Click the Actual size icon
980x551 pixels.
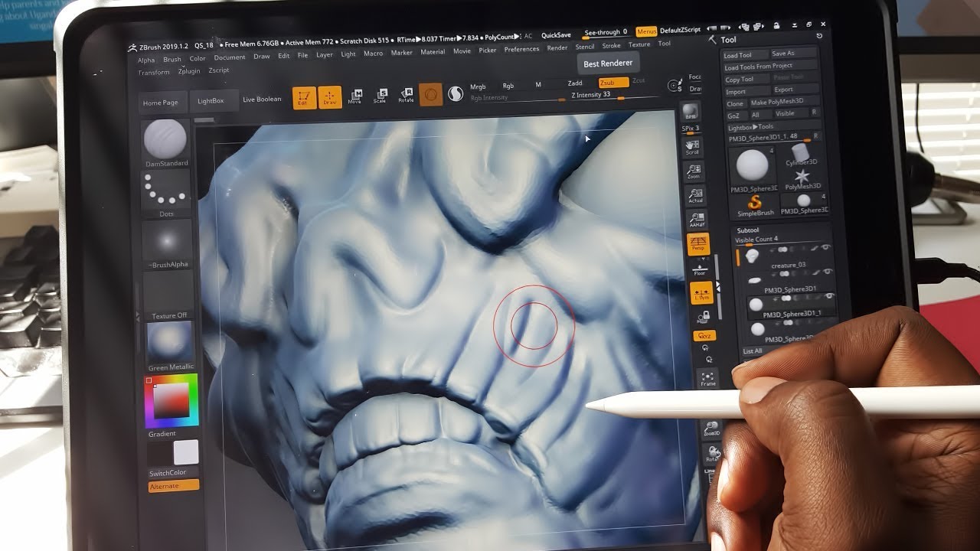(695, 196)
